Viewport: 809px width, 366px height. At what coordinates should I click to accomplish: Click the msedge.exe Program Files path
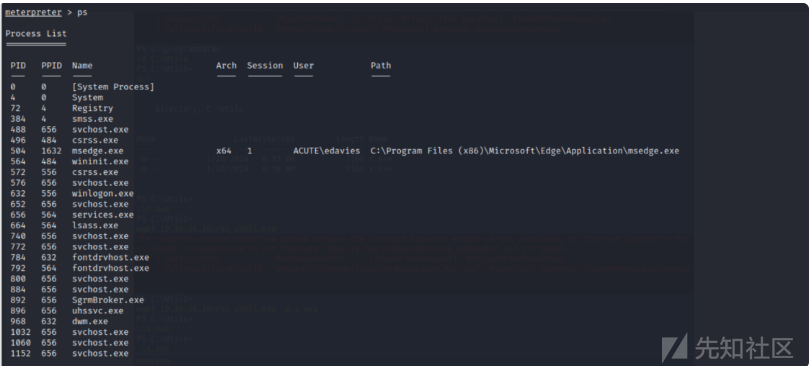point(525,151)
